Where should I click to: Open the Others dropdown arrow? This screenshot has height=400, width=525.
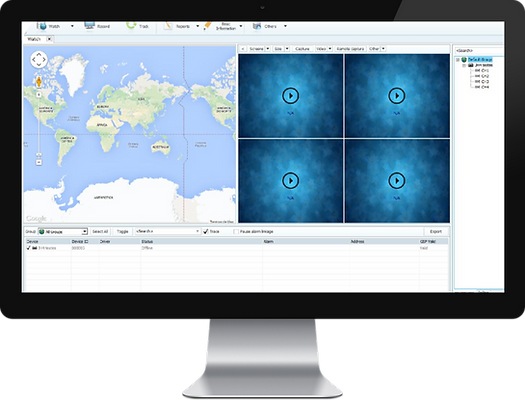coord(285,26)
